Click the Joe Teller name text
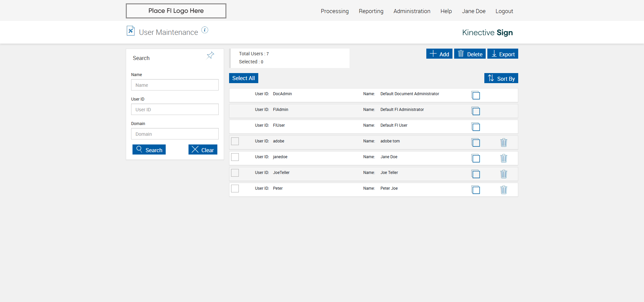Screen dimensions: 644x302 coord(389,173)
